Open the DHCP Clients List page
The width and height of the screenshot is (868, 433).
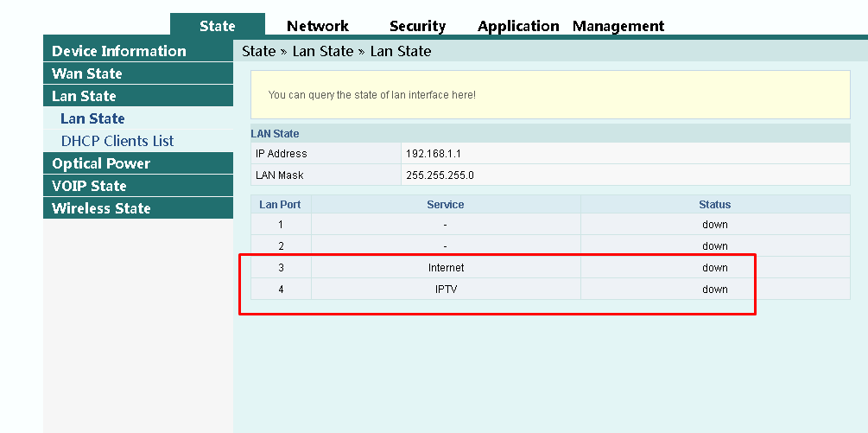tap(117, 141)
